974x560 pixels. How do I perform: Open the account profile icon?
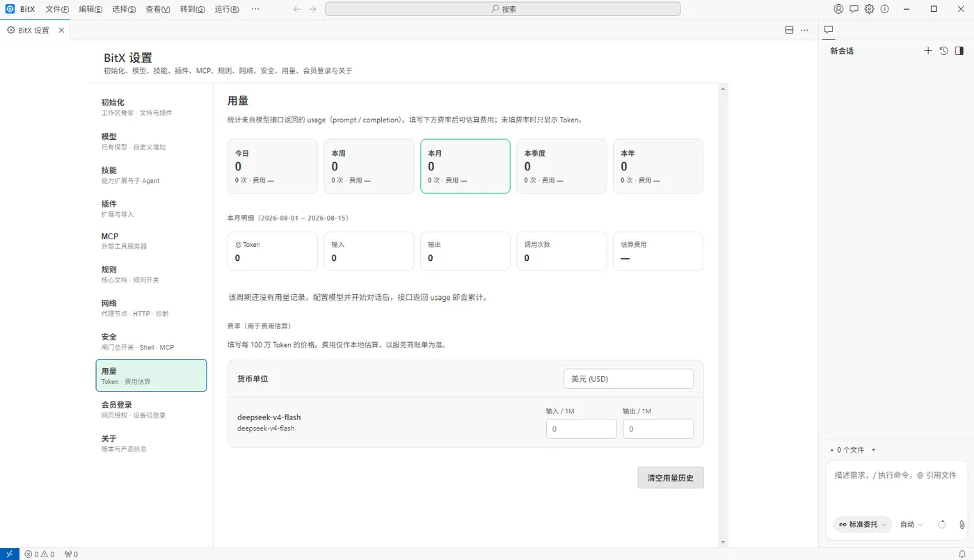pyautogui.click(x=838, y=9)
